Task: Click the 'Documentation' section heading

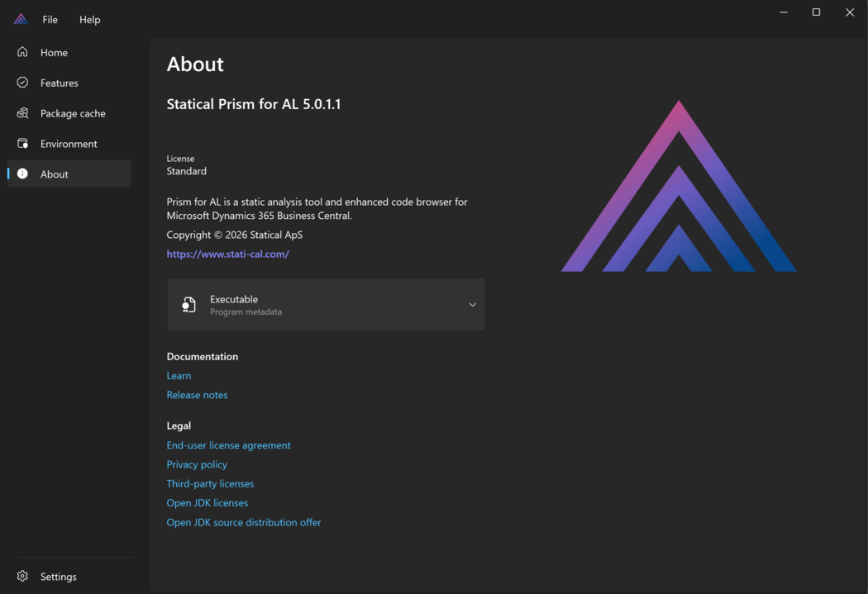Action: tap(202, 357)
